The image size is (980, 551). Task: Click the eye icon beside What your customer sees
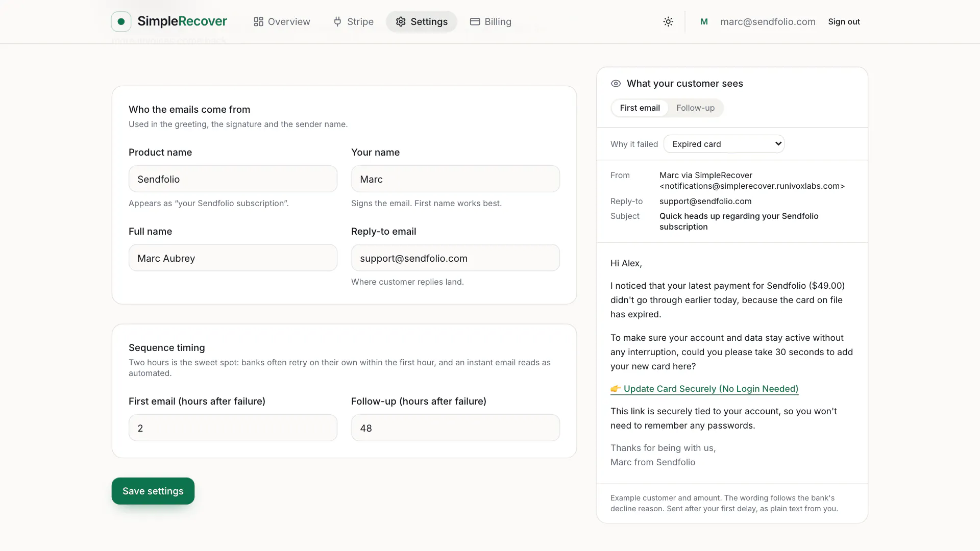[616, 84]
